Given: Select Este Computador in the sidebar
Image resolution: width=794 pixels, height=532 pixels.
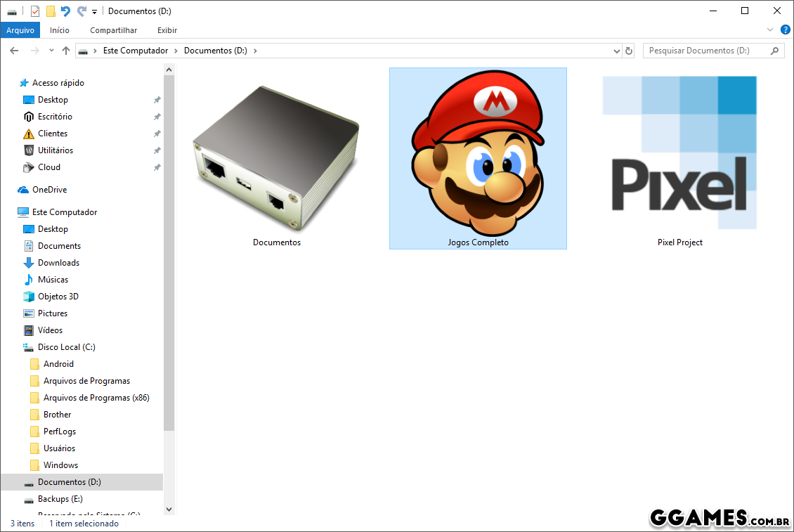Looking at the screenshot, I should point(65,212).
